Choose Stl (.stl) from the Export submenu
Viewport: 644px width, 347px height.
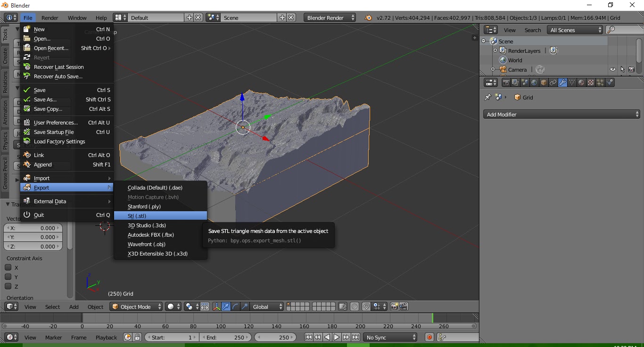tap(137, 215)
